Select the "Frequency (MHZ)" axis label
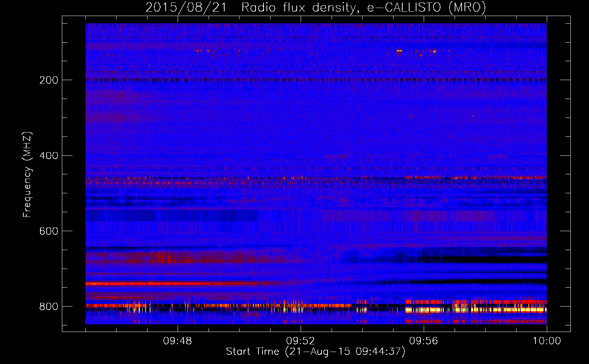Image resolution: width=589 pixels, height=364 pixels. click(x=28, y=174)
